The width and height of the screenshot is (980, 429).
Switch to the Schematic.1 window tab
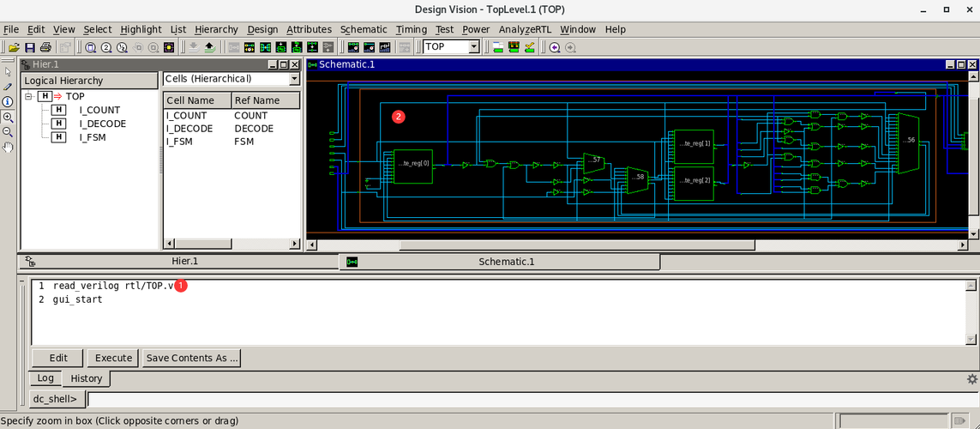499,262
